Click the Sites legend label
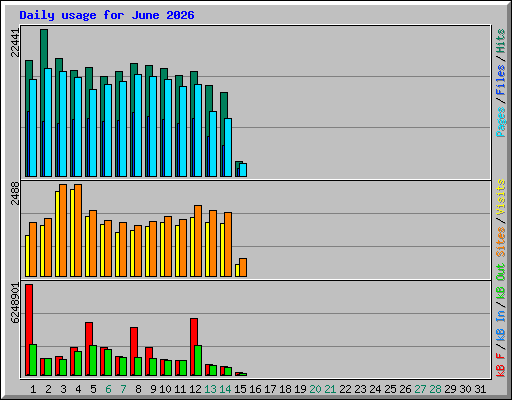512x400 pixels. pos(501,242)
